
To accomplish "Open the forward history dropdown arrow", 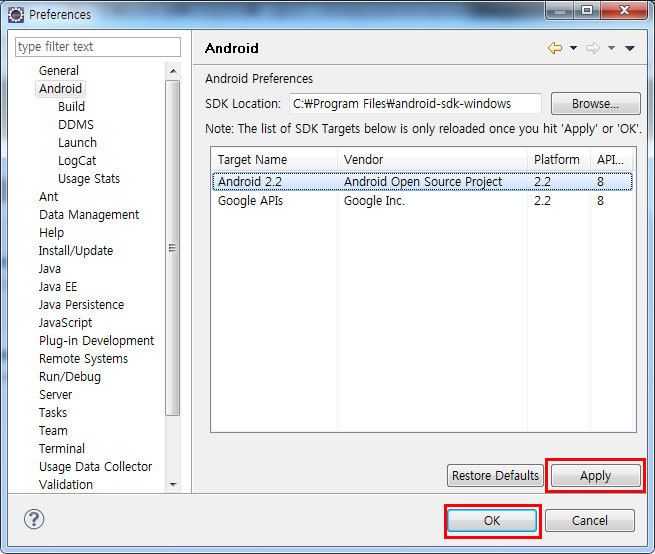I will pyautogui.click(x=611, y=48).
